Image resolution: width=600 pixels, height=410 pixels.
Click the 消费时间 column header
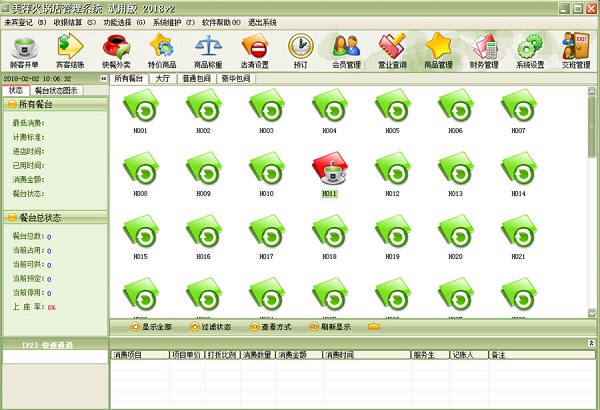coord(367,355)
